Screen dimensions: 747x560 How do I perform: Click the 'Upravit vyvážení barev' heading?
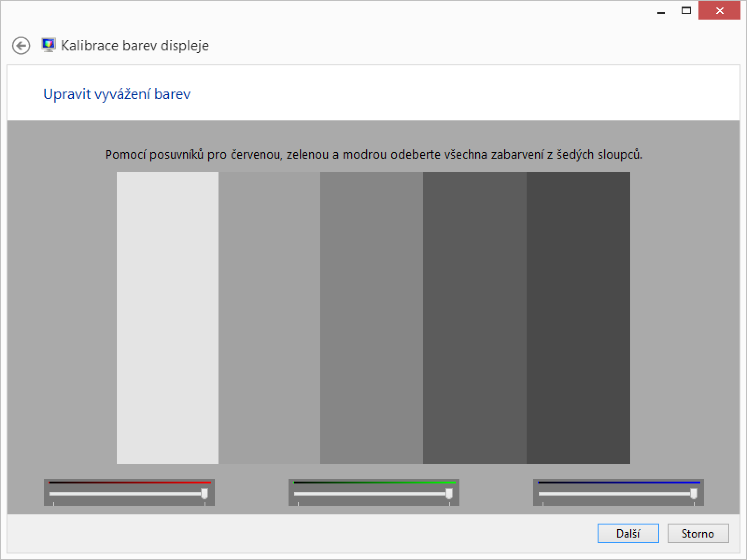point(117,94)
